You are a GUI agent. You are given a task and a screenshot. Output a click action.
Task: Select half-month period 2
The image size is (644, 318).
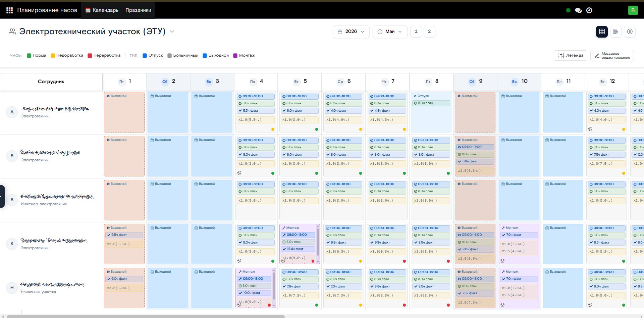tap(429, 32)
